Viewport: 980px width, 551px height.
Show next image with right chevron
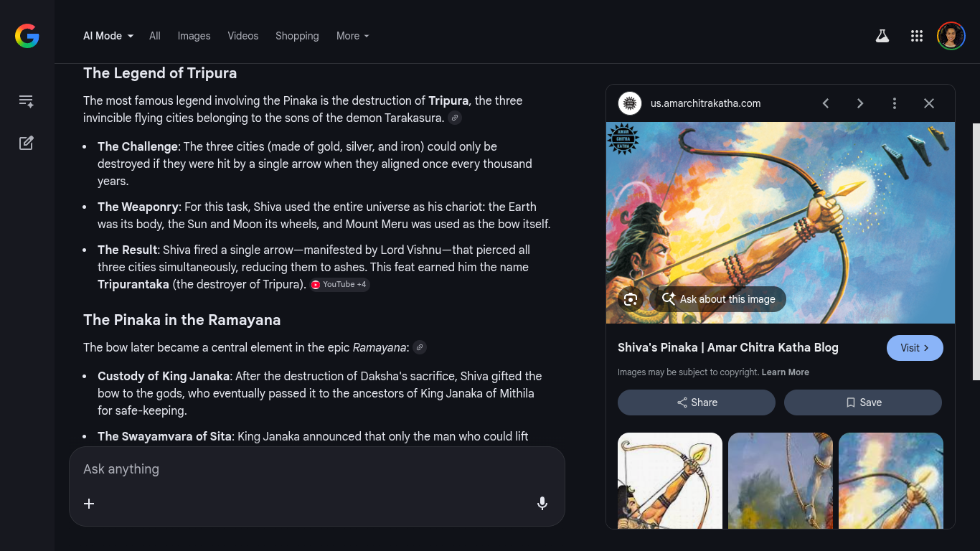click(859, 103)
